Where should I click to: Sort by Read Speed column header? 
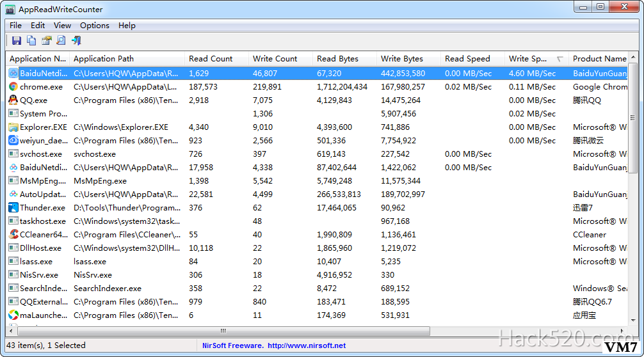(472, 59)
